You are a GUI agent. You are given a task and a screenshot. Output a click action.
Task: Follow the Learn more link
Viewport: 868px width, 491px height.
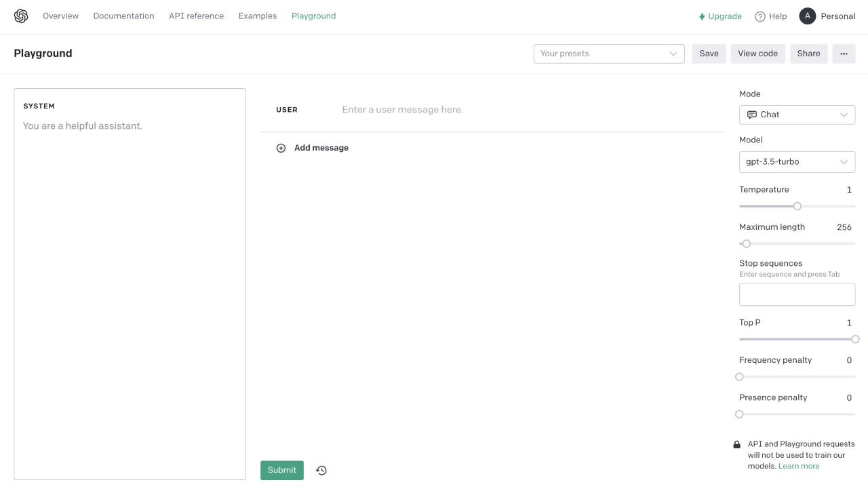[x=799, y=466]
